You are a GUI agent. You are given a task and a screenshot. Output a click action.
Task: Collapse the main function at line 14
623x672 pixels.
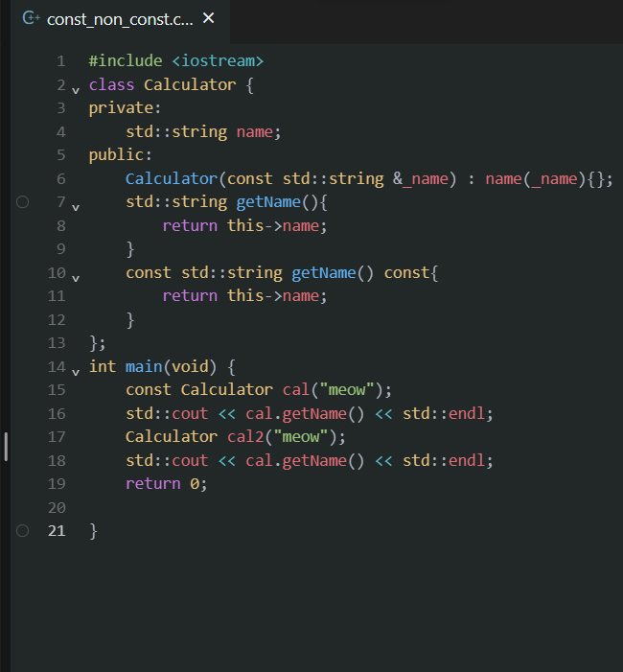click(76, 370)
